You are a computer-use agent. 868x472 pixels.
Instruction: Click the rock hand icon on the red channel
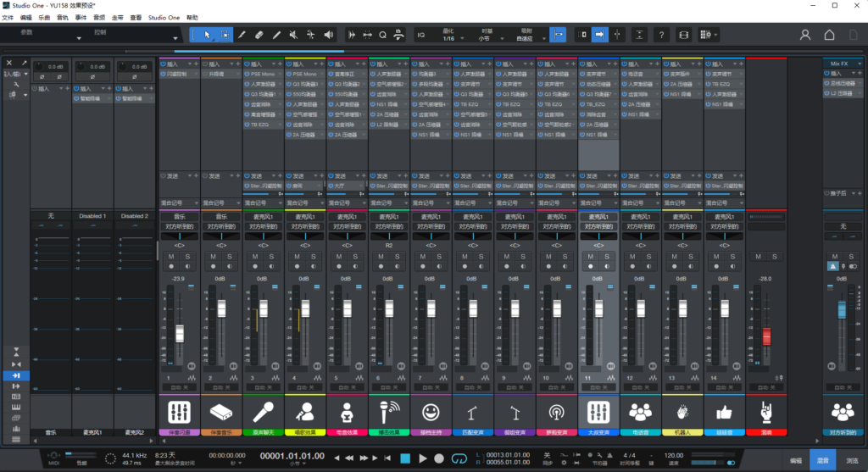pos(766,413)
